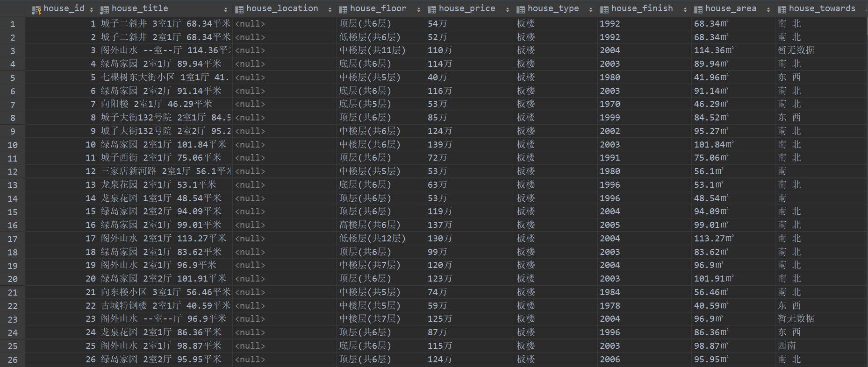Screen dimensions: 868x367
Task: Select row number 12 in the gutter
Action: click(13, 172)
